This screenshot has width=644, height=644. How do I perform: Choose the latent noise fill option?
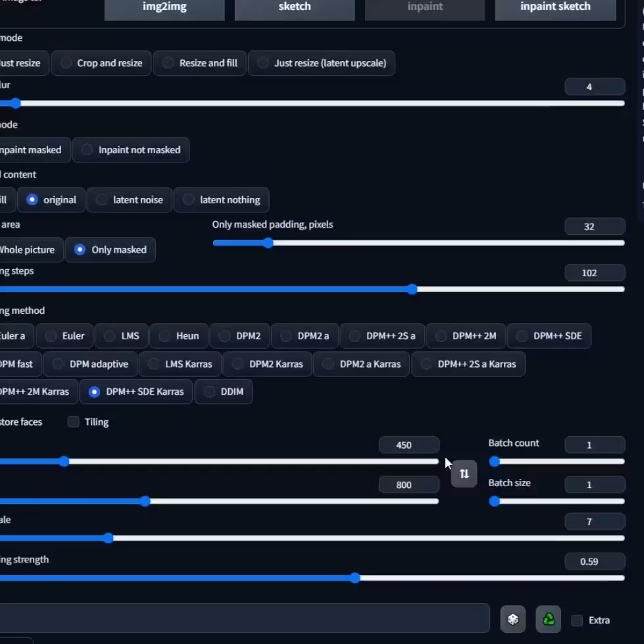pos(130,200)
